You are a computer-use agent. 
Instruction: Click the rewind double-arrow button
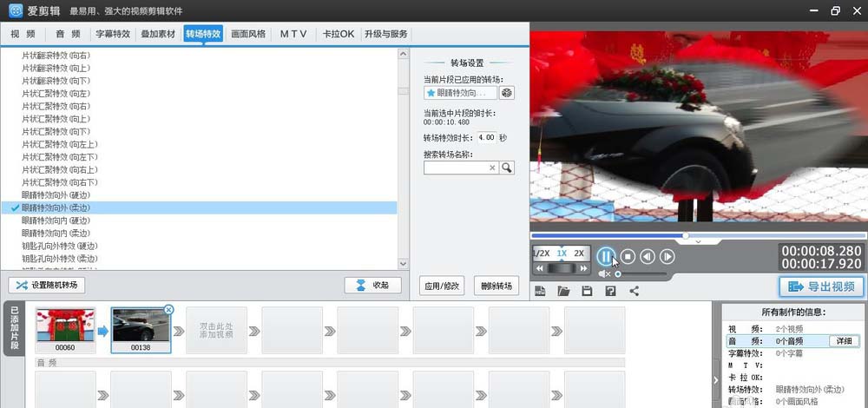click(x=539, y=268)
